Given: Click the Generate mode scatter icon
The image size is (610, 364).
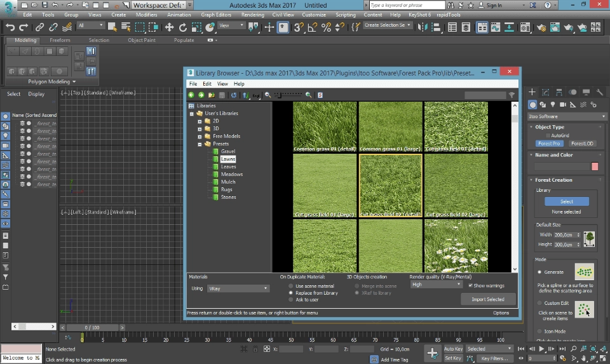Looking at the screenshot, I should (585, 271).
